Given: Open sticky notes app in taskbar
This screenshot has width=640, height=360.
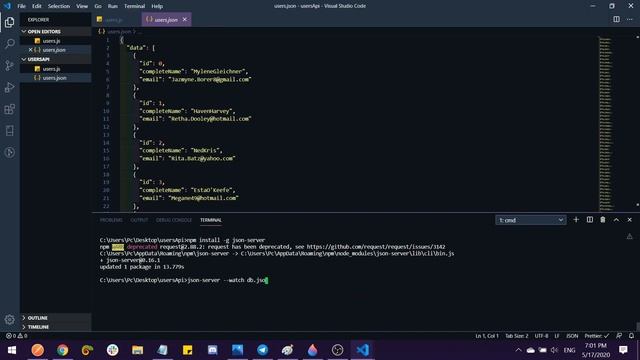Looking at the screenshot, I should (x=187, y=350).
